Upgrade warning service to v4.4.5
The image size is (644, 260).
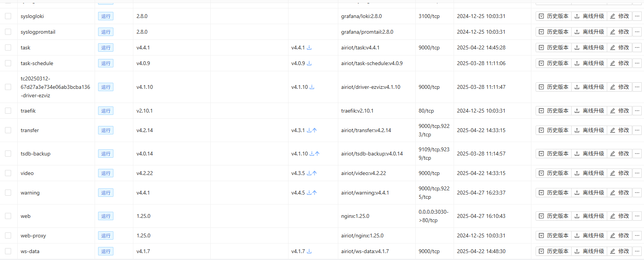315,193
